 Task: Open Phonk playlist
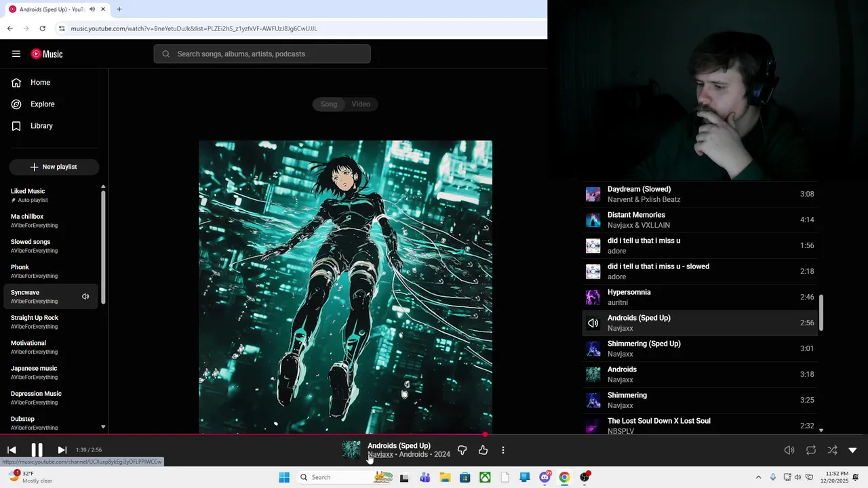point(51,271)
